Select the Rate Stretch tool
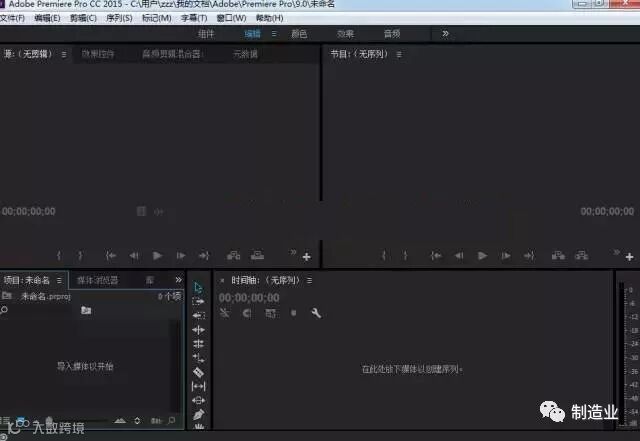 pos(198,358)
